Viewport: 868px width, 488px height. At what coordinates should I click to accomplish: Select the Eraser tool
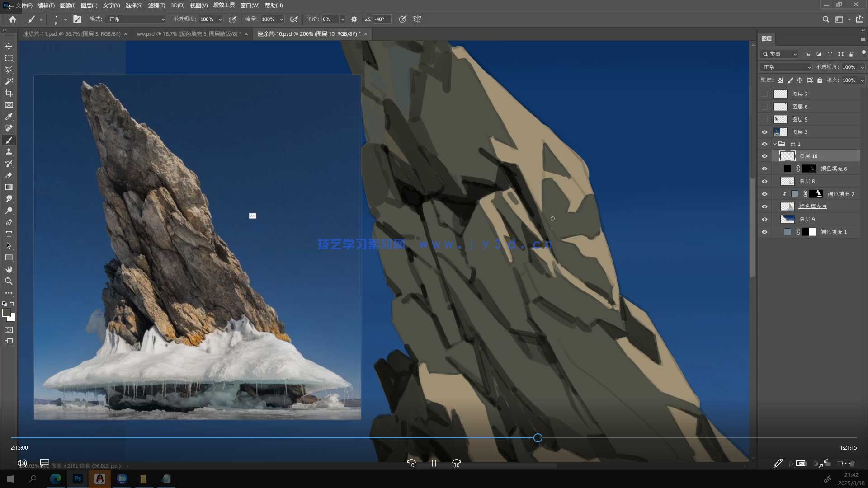coord(9,175)
